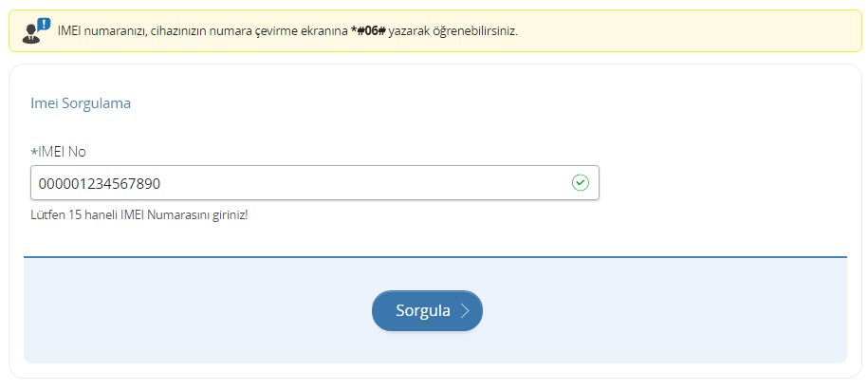Viewport: 868px width, 389px height.
Task: Click the blue exclamation bubble on info icon
Action: coord(43,25)
